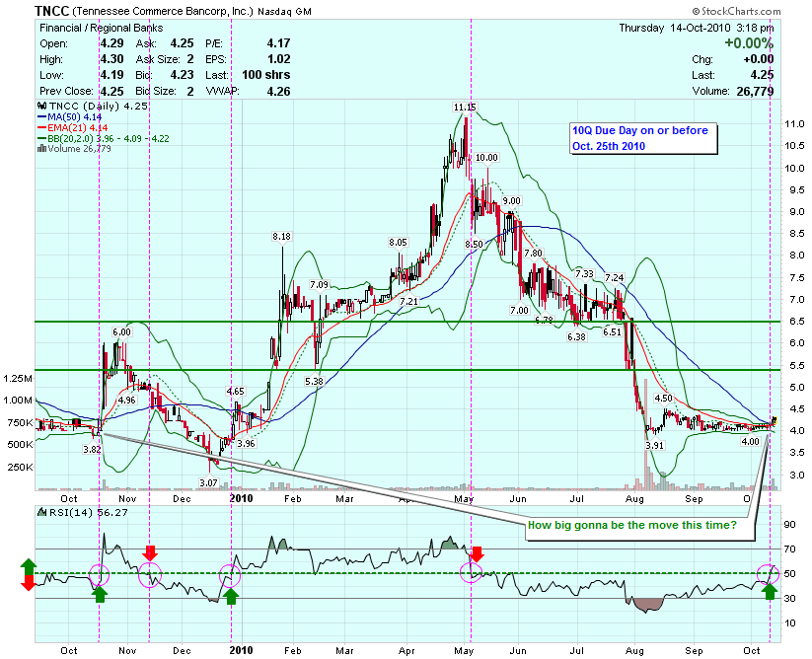The width and height of the screenshot is (812, 659).
Task: Click the TNCC (Daily) 4.25 legend text
Action: pos(99,107)
